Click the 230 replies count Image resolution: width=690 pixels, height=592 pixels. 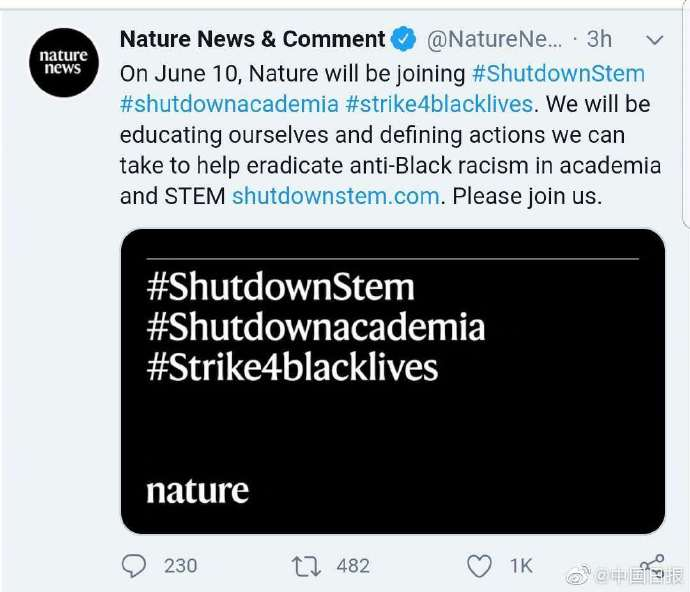point(180,566)
